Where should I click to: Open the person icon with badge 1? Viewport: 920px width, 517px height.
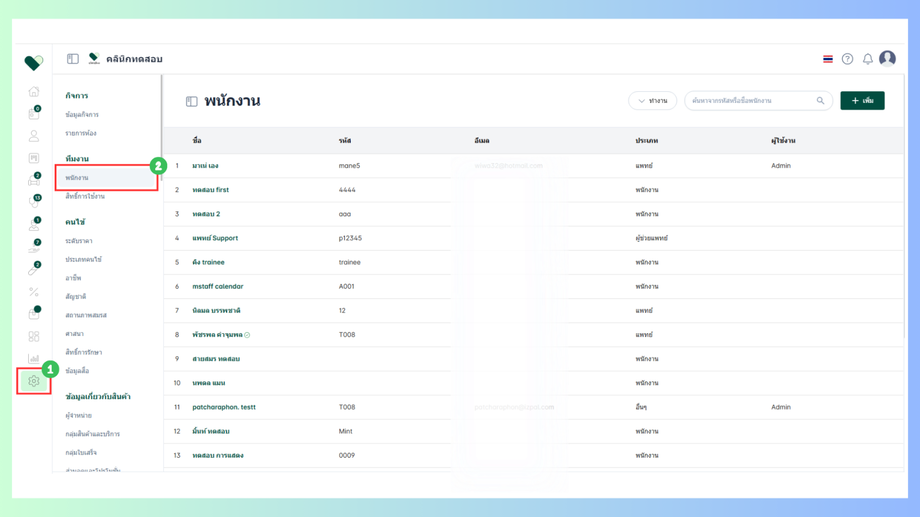[x=34, y=224]
